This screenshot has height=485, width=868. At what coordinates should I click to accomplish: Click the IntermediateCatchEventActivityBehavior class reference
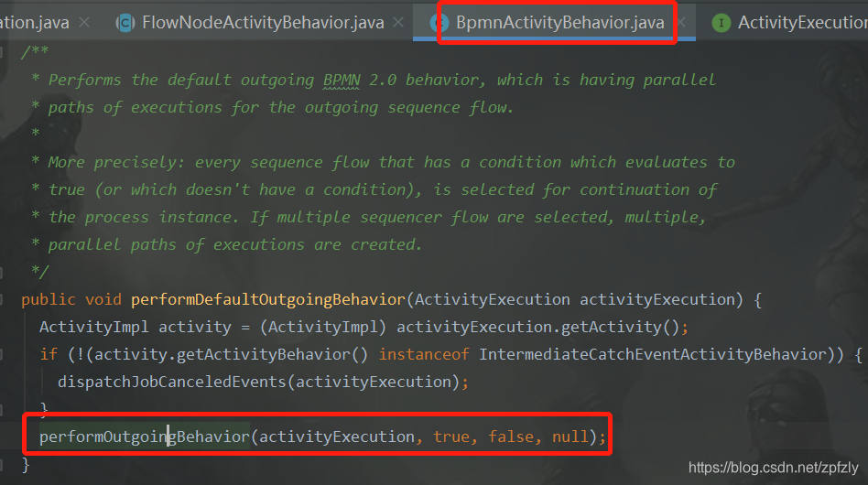[x=652, y=354]
